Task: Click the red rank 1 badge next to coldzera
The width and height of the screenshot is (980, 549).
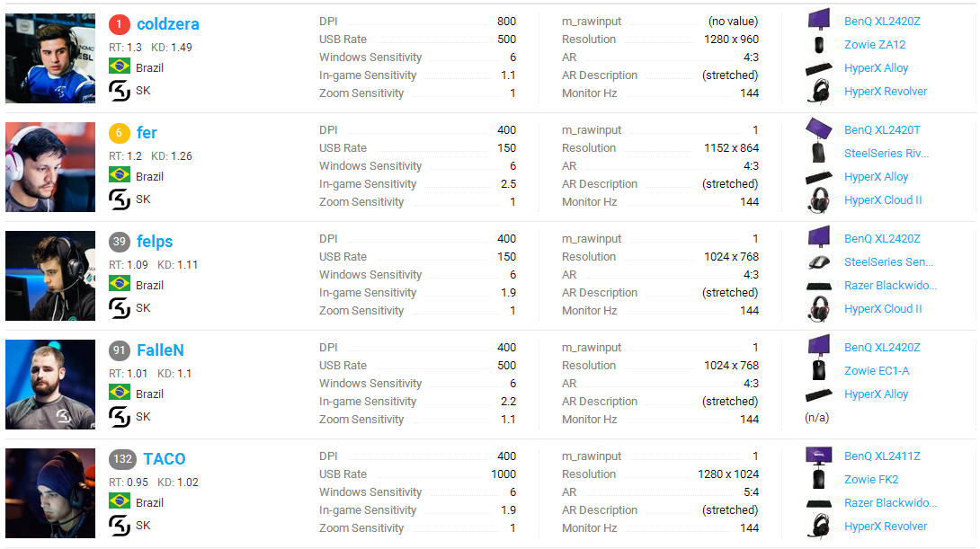Action: point(120,24)
